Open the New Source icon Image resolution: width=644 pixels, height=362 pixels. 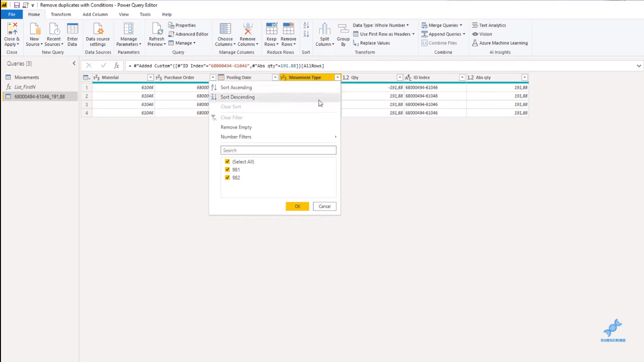click(x=34, y=29)
